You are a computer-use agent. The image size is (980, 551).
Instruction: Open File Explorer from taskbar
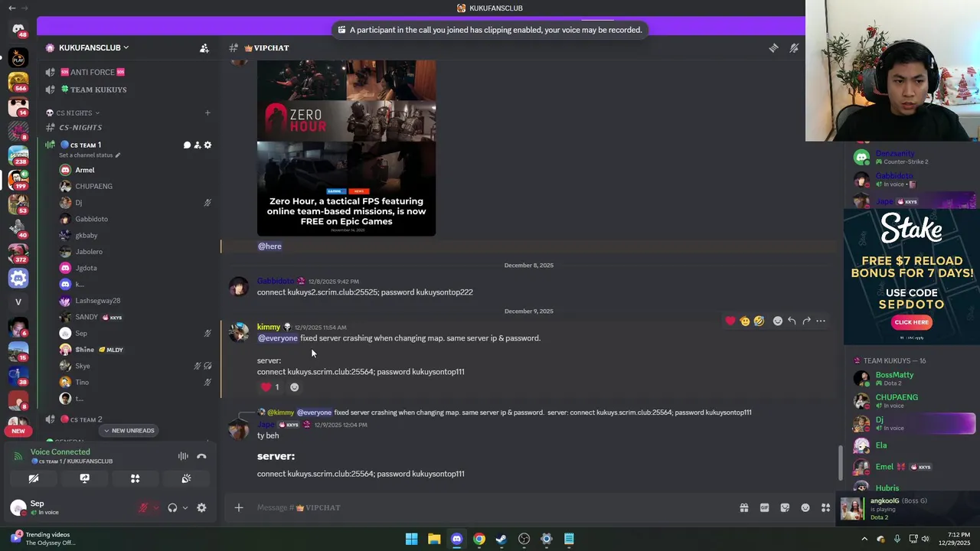pyautogui.click(x=434, y=539)
